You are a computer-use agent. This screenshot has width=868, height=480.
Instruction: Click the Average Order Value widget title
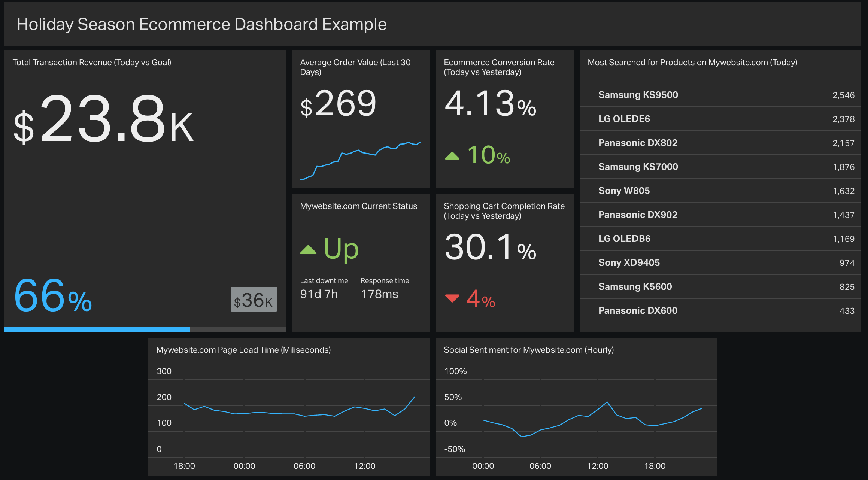click(355, 67)
